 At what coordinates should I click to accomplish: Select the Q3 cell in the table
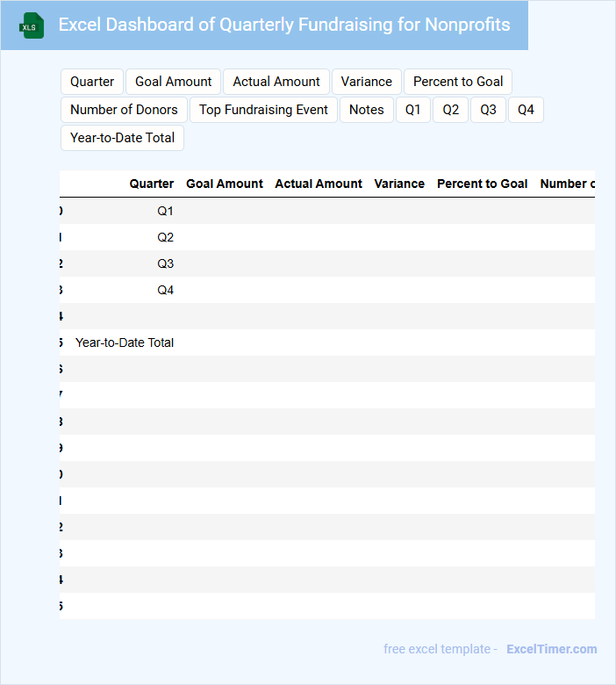[166, 263]
